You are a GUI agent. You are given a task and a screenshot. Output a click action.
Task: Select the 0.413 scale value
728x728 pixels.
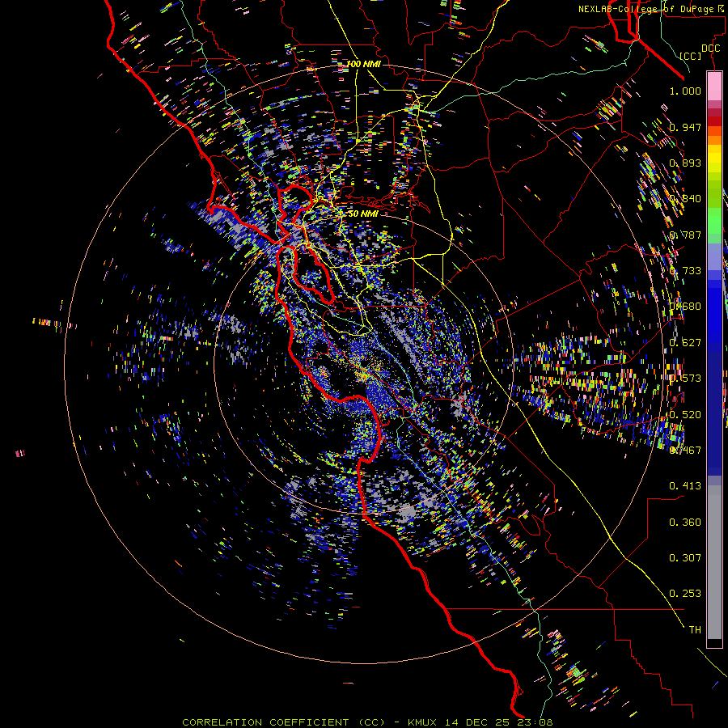(685, 486)
